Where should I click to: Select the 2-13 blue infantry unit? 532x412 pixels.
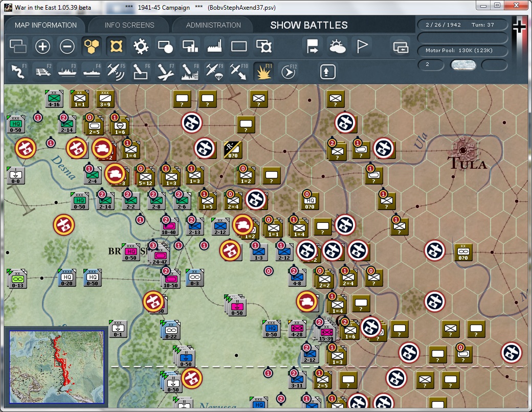(194, 226)
